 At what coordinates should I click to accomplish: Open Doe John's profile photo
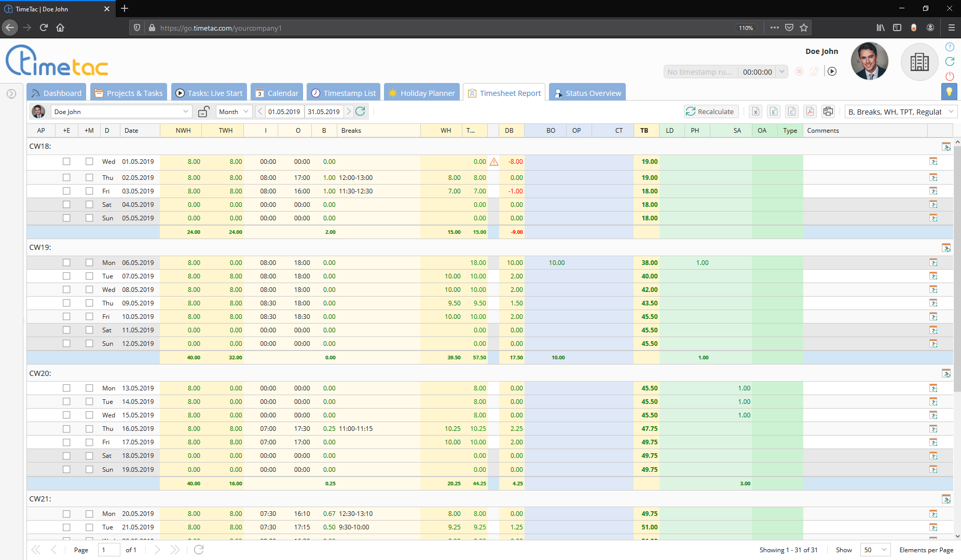870,61
